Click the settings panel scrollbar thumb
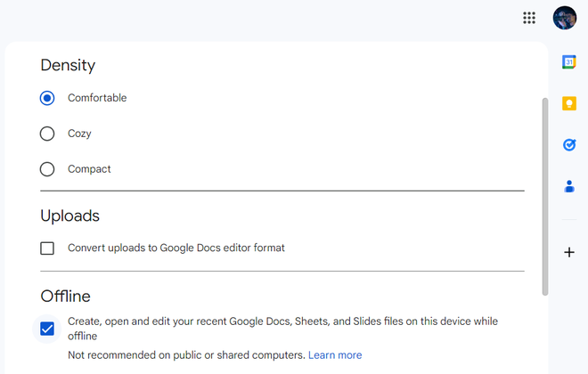Viewport: 588px width, 374px height. (x=545, y=196)
